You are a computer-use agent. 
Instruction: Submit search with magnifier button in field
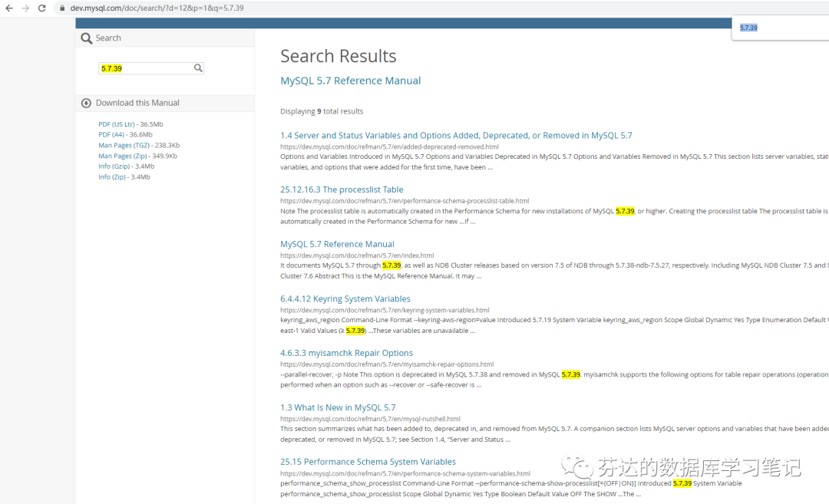[x=198, y=68]
